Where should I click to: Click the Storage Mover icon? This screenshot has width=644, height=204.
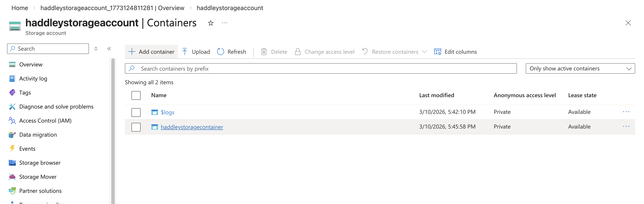pyautogui.click(x=12, y=176)
